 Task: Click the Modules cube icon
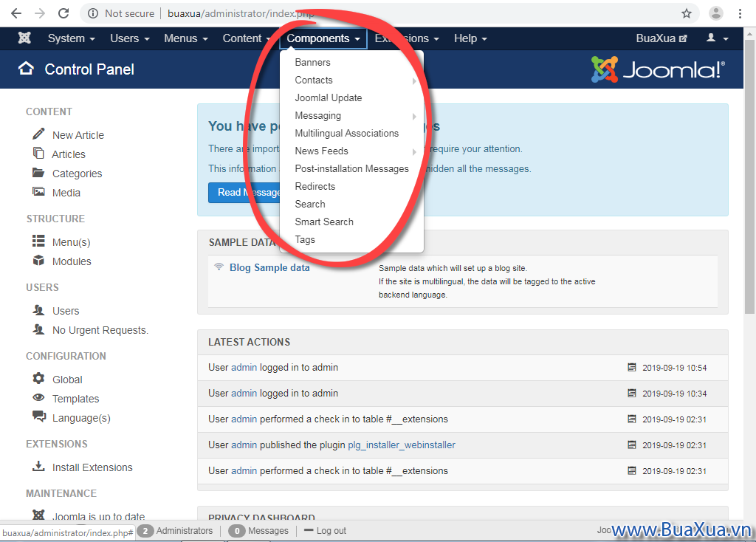38,261
